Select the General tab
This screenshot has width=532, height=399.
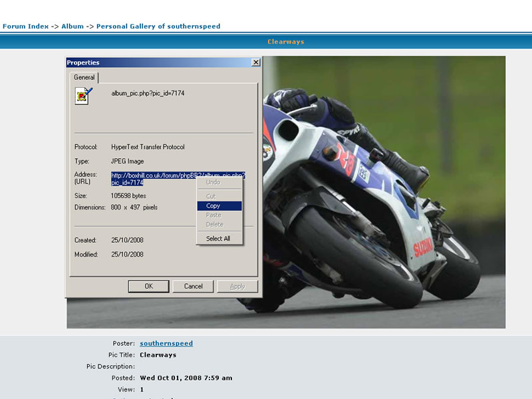coord(84,78)
